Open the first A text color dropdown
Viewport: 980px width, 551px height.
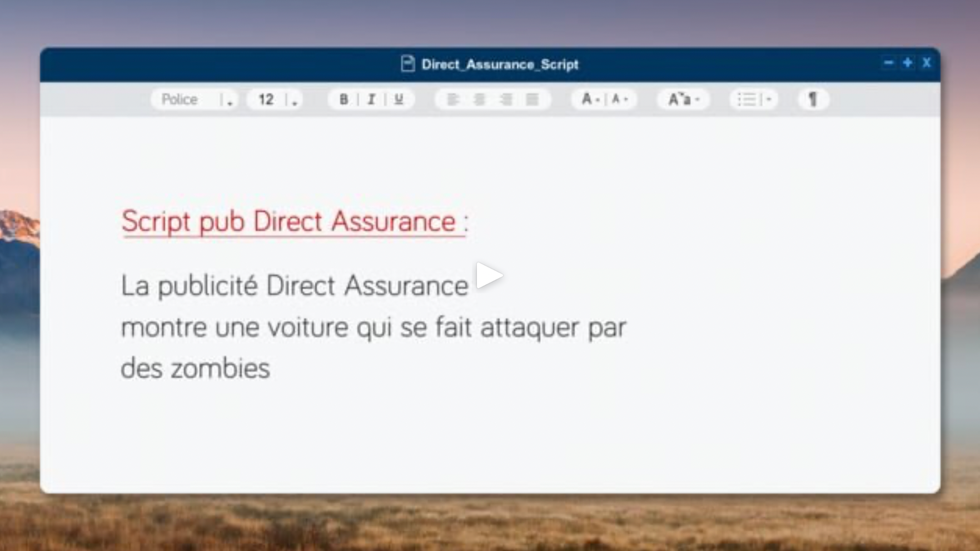tap(590, 99)
